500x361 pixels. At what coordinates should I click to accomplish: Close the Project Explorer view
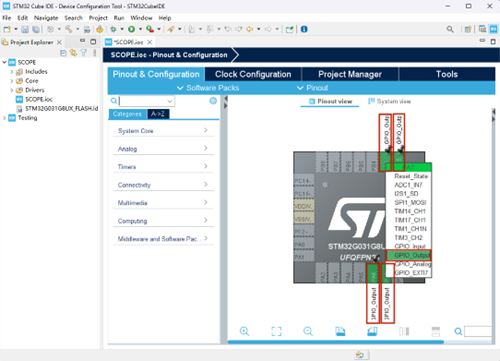point(59,42)
